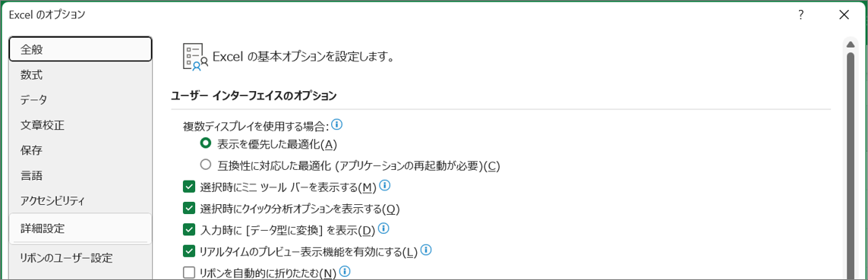Select 表示を優先した最適化 radio button
This screenshot has width=868, height=280.
pos(205,143)
